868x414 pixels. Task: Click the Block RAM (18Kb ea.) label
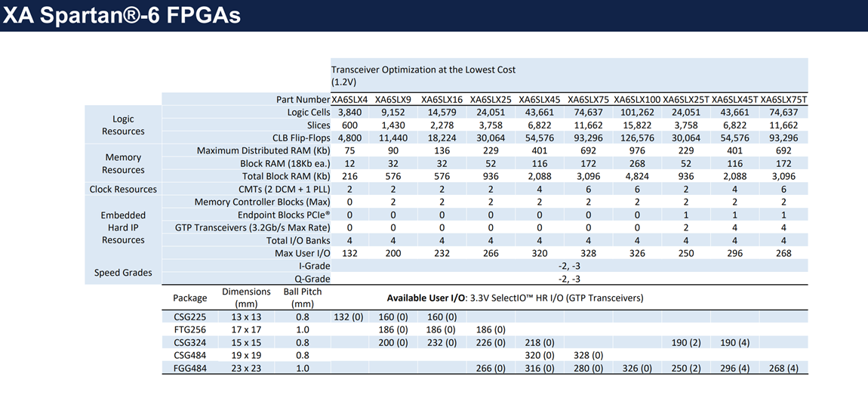[285, 163]
